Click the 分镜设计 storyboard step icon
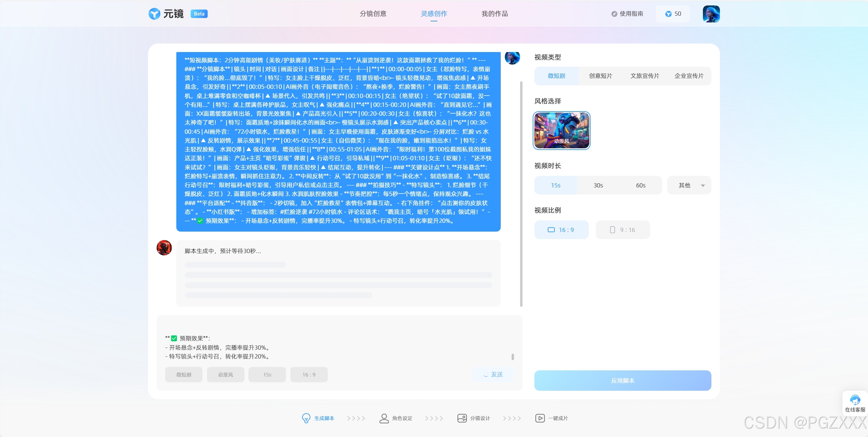Viewport: 868px width, 437px height. pos(462,418)
